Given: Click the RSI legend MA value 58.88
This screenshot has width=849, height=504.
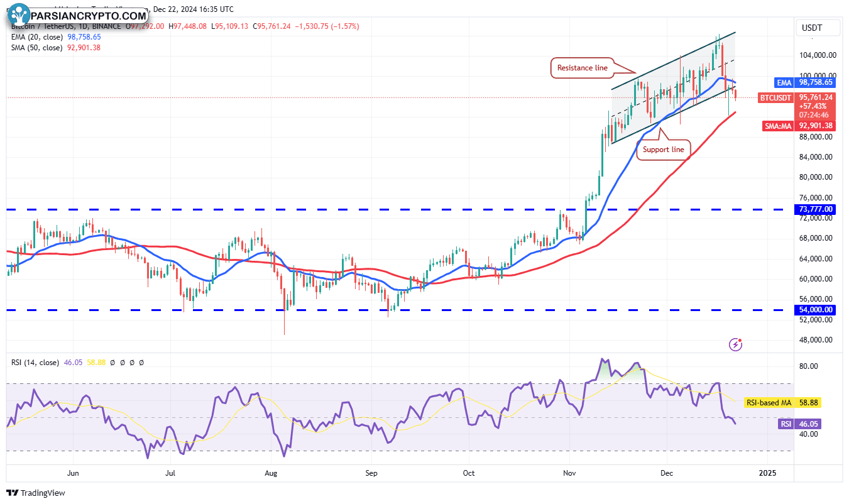Looking at the screenshot, I should pos(95,363).
